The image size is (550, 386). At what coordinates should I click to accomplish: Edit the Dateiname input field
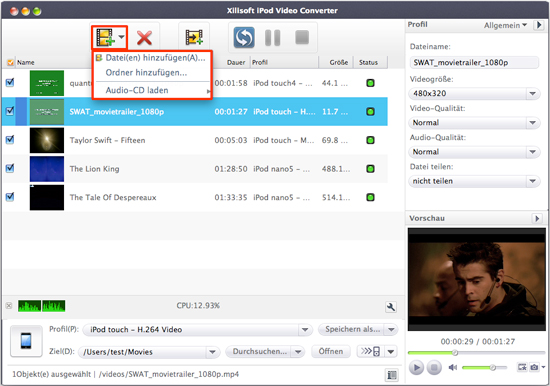tap(474, 63)
